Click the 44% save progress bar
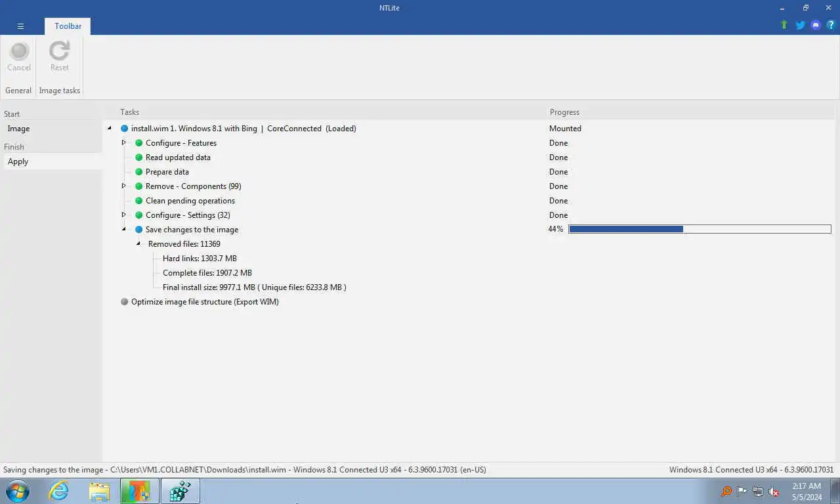The height and width of the screenshot is (504, 840). tap(700, 229)
